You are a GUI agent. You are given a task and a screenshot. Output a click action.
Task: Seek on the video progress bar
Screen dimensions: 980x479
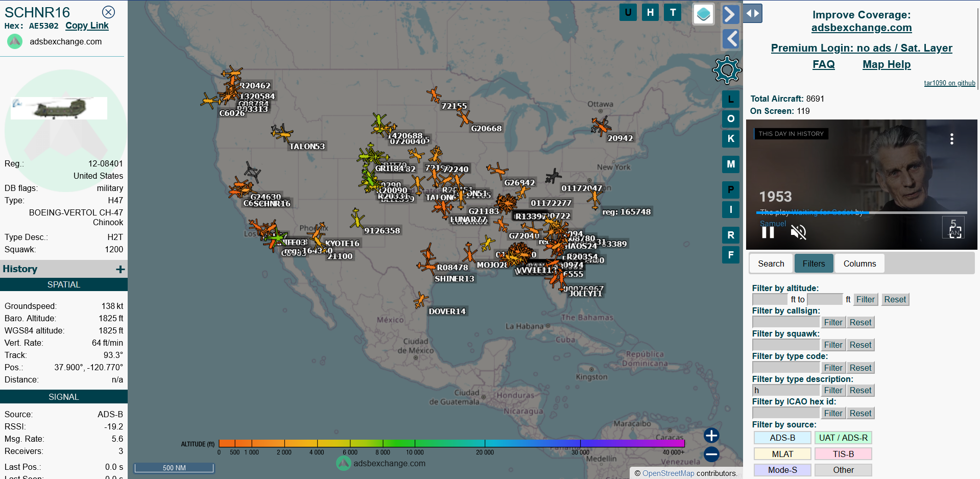point(862,212)
